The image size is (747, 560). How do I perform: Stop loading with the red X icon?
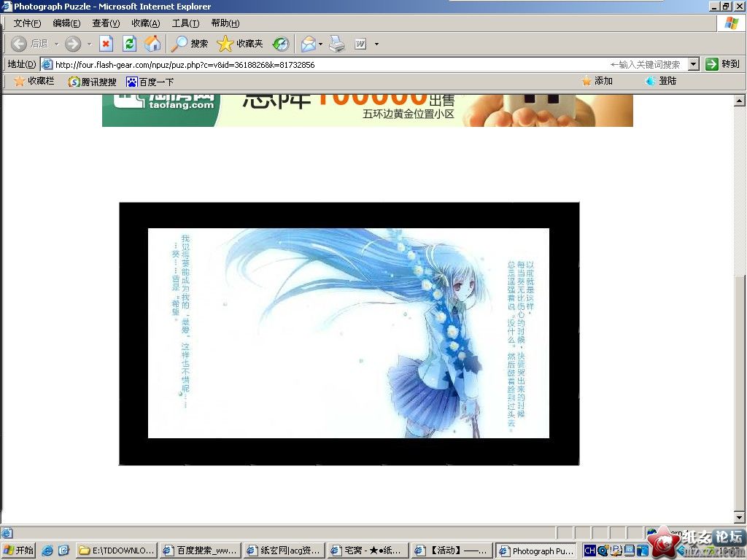[106, 44]
